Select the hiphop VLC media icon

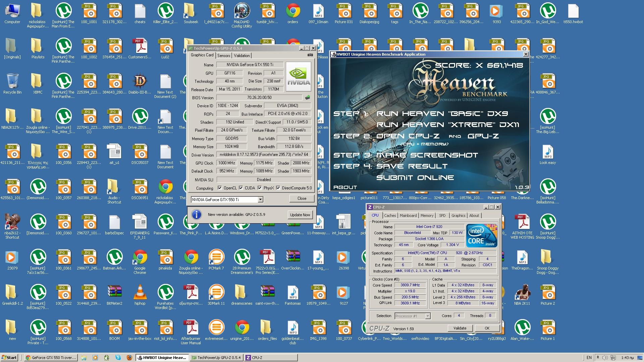pyautogui.click(x=140, y=295)
